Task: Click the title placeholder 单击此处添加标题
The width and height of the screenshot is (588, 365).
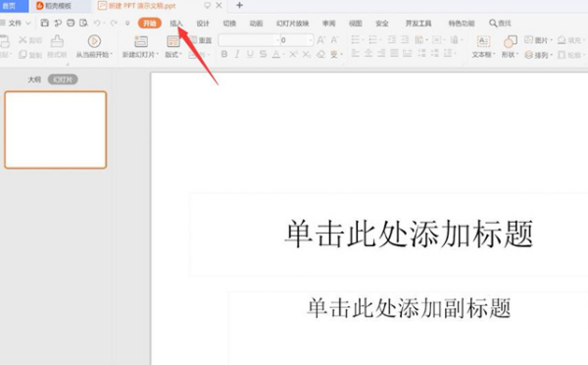Action: (409, 235)
